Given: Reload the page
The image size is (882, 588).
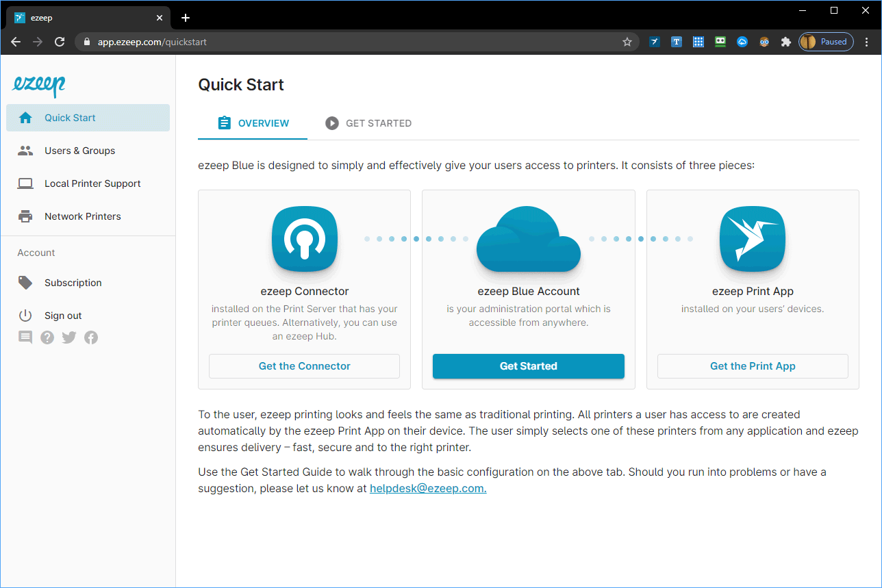Looking at the screenshot, I should (60, 42).
